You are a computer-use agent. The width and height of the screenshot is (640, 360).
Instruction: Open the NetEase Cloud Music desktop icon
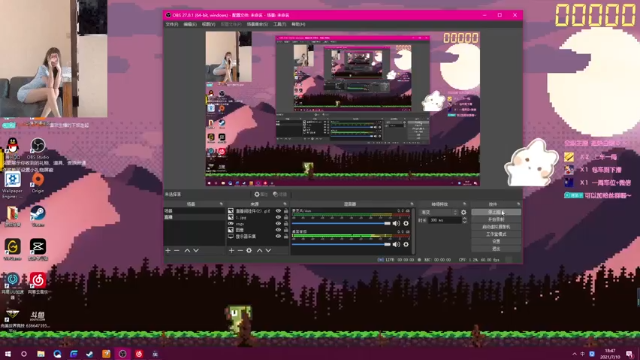(x=38, y=283)
